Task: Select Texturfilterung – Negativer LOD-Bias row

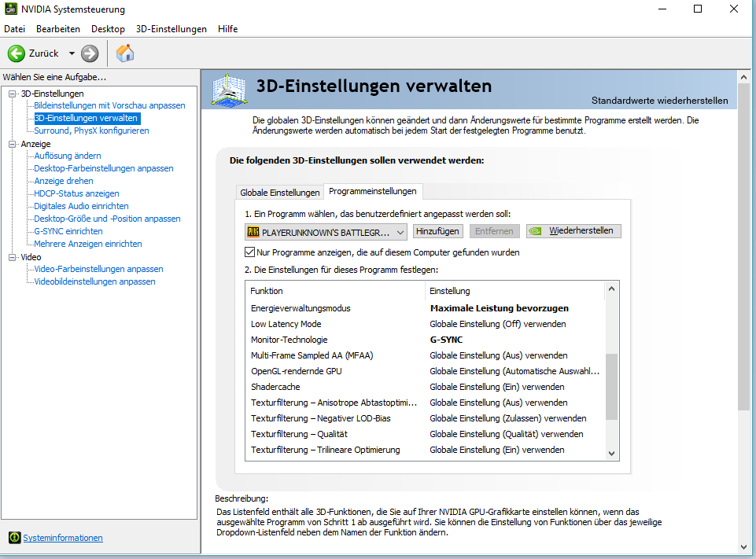Action: 426,418
